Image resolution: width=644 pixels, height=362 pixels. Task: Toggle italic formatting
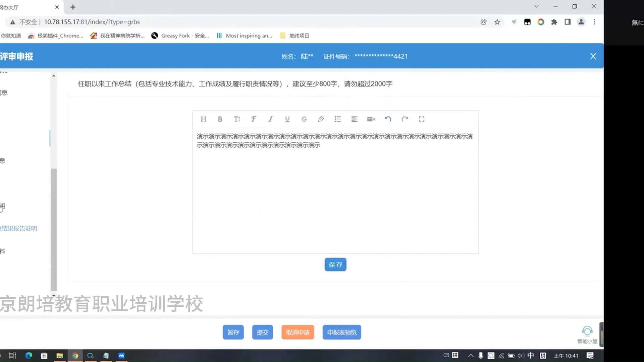[x=270, y=119]
